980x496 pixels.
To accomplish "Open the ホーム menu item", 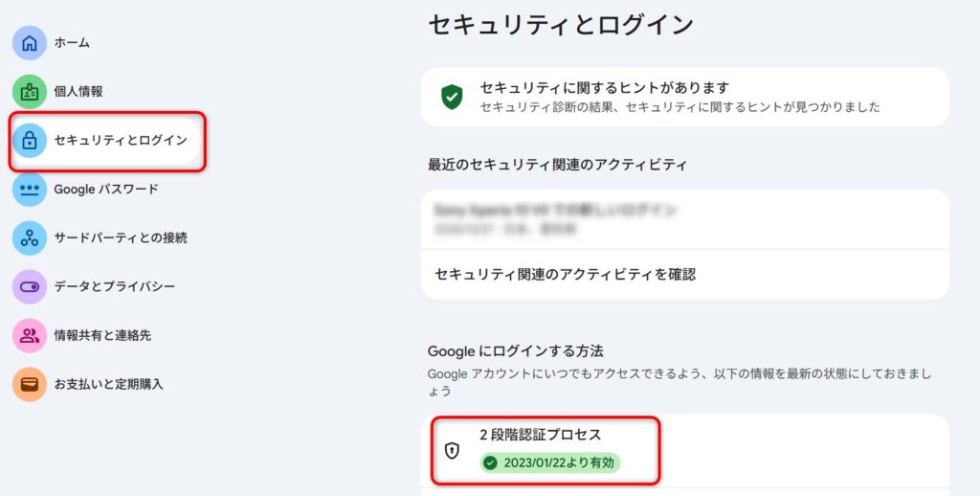I will pos(72,43).
